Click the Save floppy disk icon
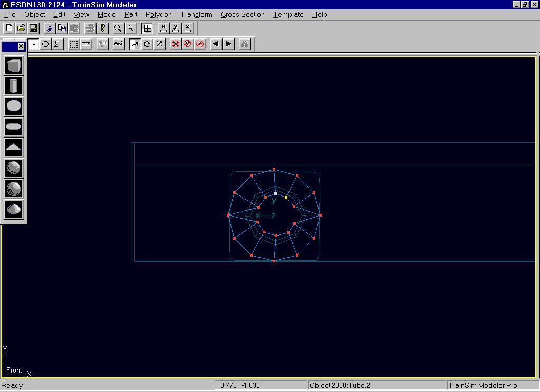This screenshot has width=540, height=392. pyautogui.click(x=33, y=28)
